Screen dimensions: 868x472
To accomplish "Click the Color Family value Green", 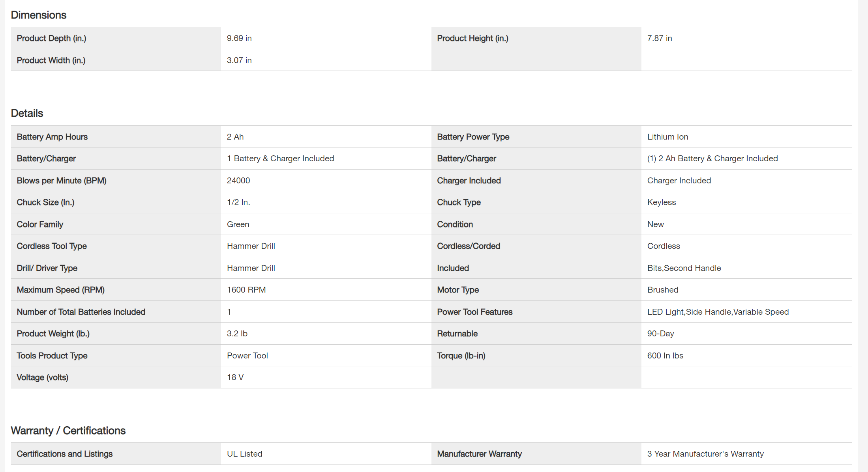I will pos(238,224).
